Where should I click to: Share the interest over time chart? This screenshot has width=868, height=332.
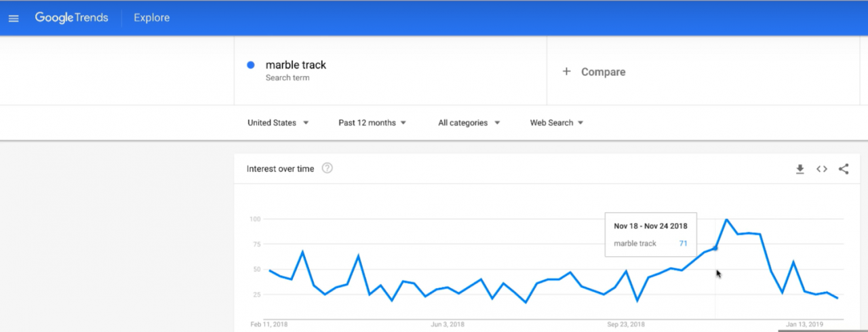pos(844,169)
